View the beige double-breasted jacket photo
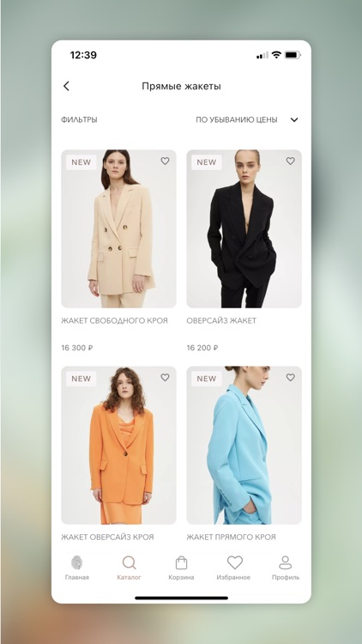This screenshot has height=644, width=362. [118, 228]
